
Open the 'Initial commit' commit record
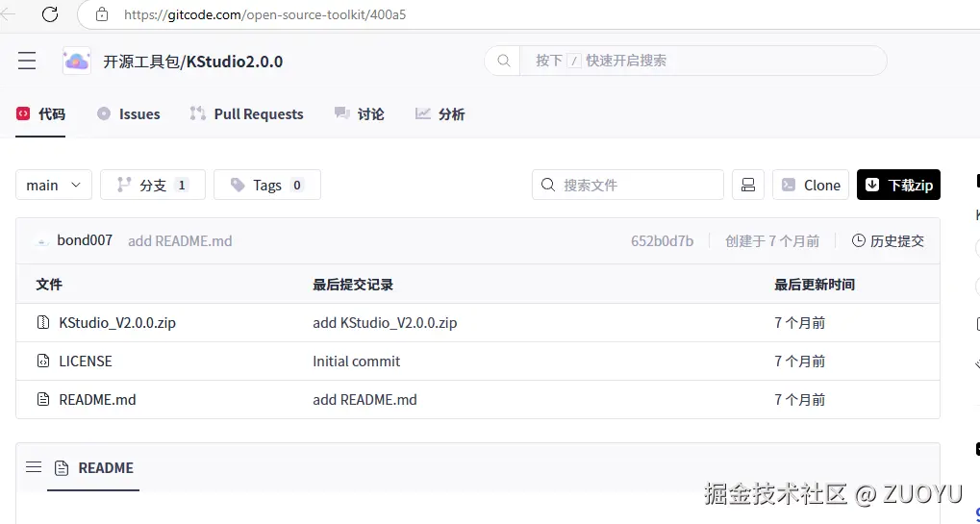tap(356, 361)
